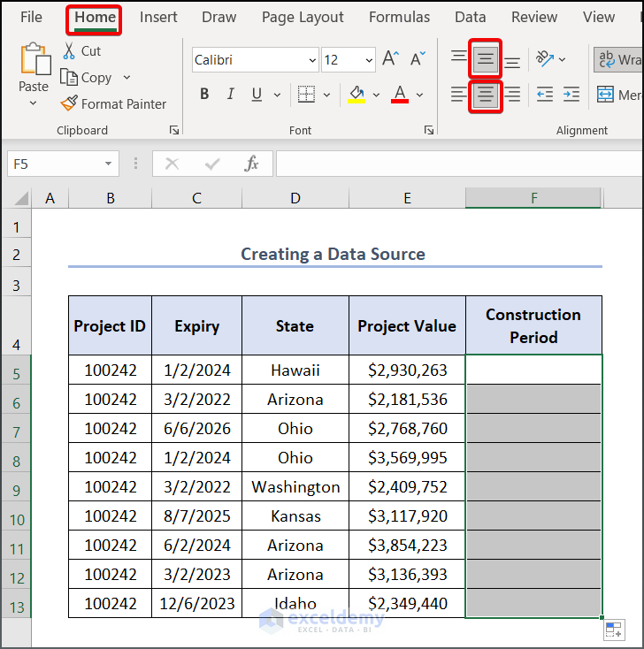Expand the Paste options arrow
This screenshot has width=644, height=649.
(x=34, y=103)
